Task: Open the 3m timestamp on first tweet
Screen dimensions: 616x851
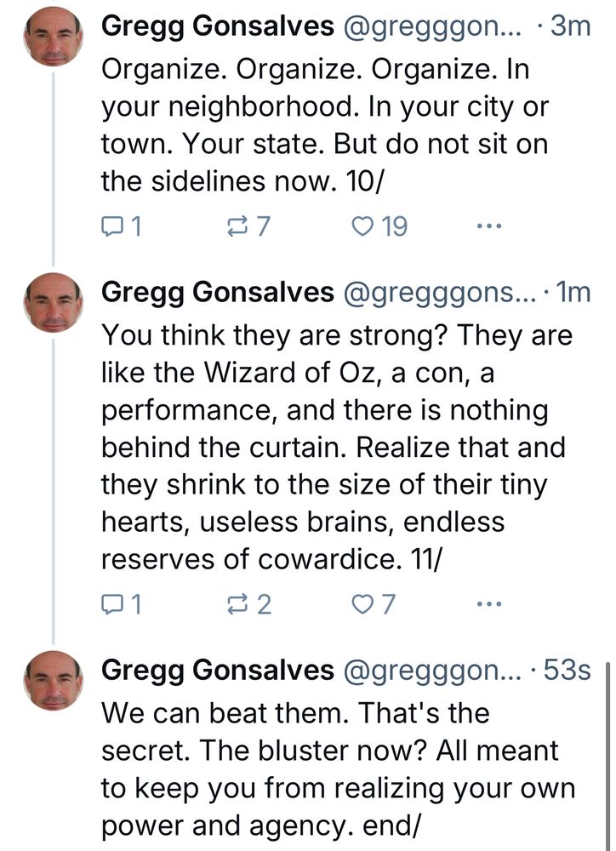Action: (x=570, y=27)
